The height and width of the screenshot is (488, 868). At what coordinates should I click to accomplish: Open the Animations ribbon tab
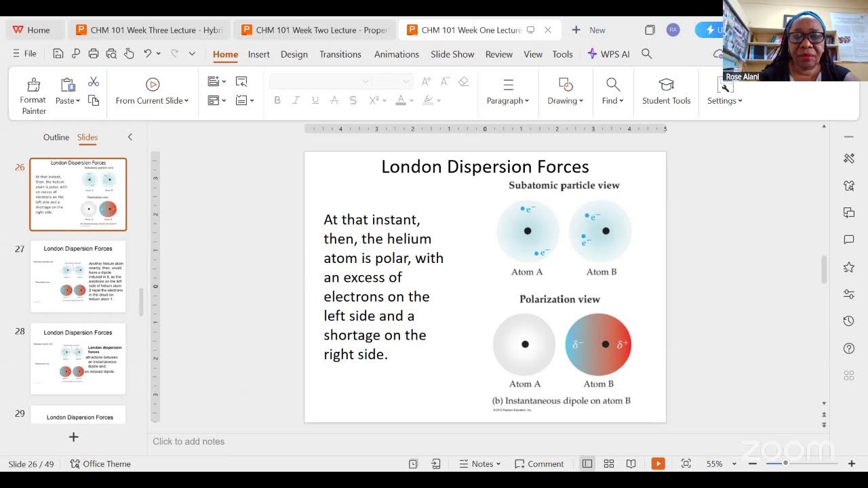tap(397, 54)
